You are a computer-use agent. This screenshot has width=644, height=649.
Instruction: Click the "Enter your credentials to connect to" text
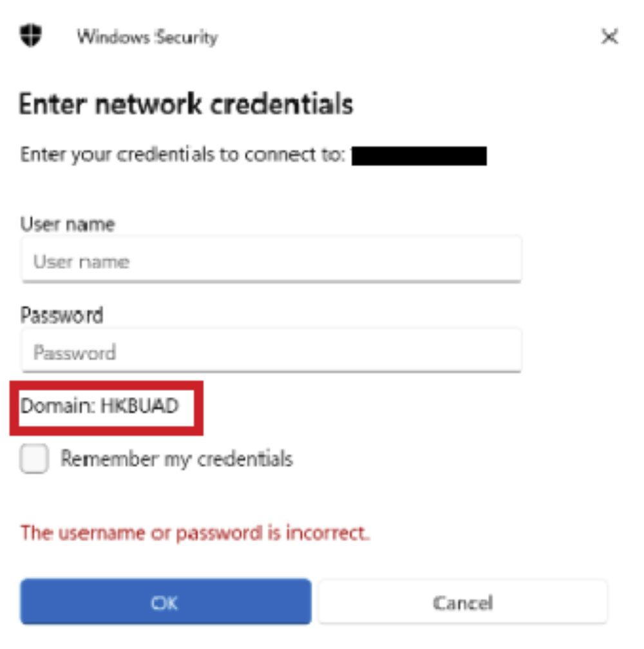pos(184,156)
